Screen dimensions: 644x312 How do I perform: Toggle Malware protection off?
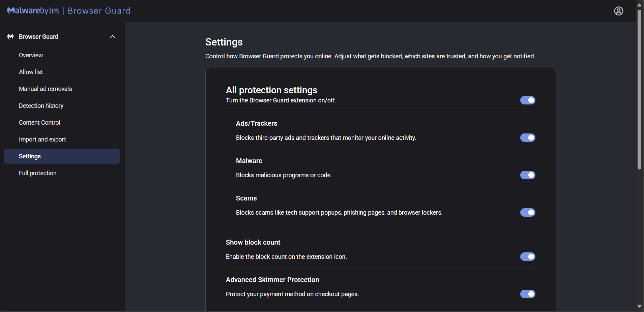point(527,175)
